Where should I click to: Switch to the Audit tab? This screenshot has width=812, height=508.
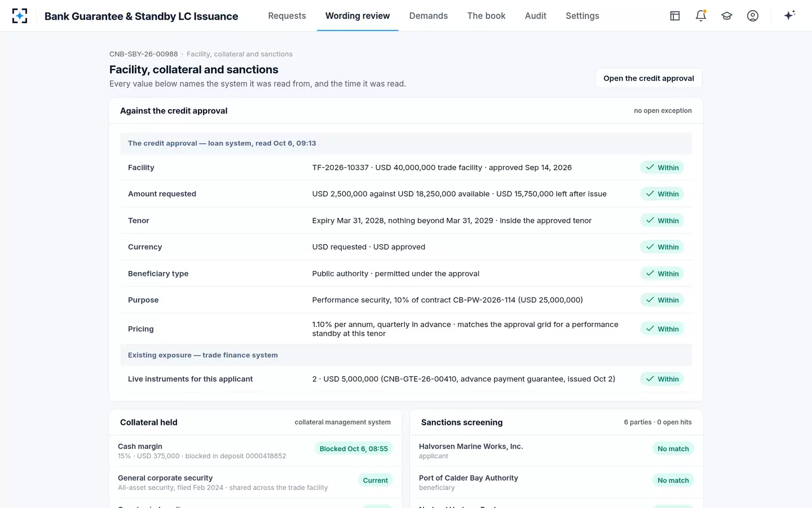point(536,16)
